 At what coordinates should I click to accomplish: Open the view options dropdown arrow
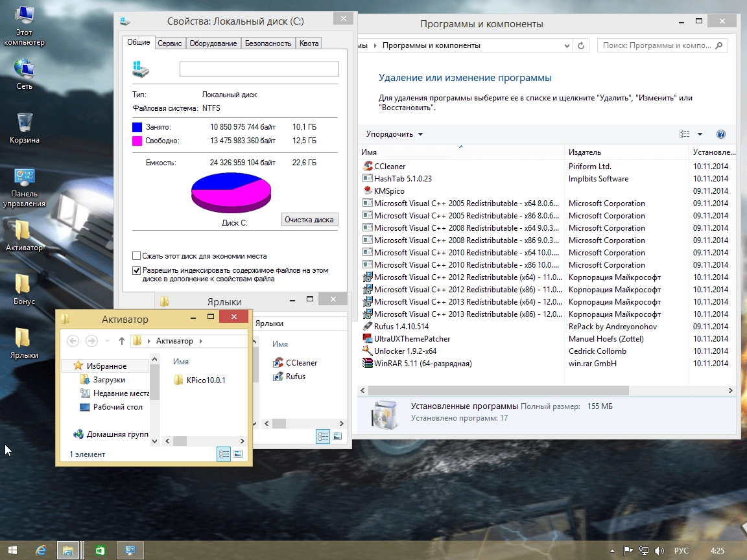click(700, 134)
